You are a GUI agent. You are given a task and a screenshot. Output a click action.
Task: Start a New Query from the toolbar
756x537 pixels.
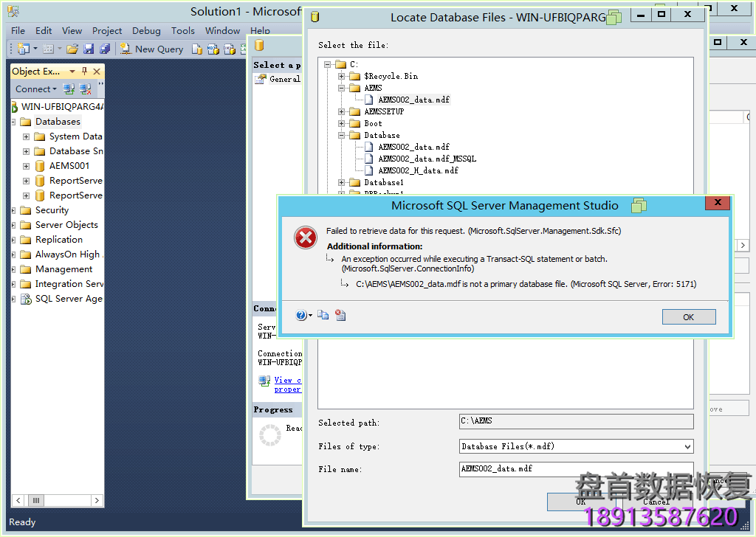tap(152, 49)
